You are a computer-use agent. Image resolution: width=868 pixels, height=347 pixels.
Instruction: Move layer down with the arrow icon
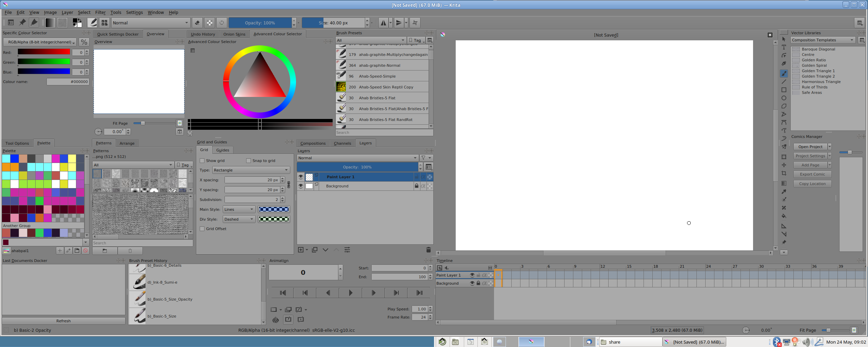[x=325, y=250]
